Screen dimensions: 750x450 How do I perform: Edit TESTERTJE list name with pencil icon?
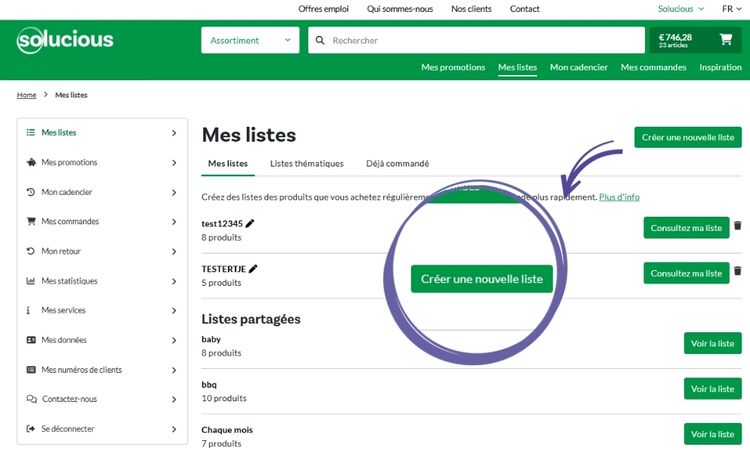254,268
